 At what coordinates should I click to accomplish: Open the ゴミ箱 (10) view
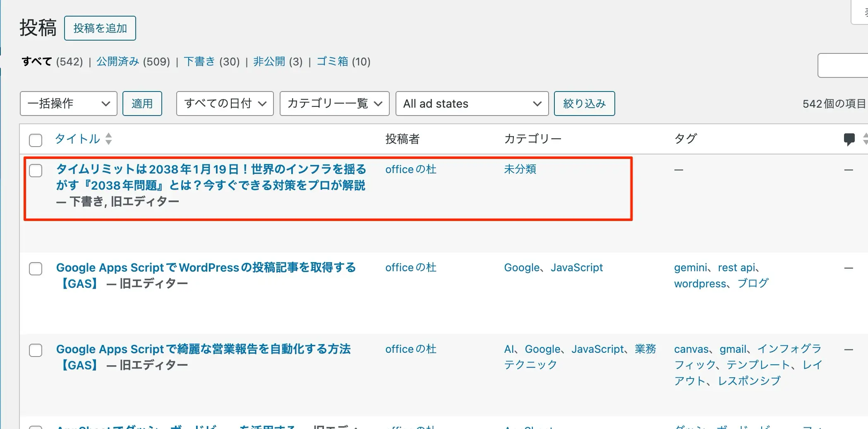pos(343,62)
